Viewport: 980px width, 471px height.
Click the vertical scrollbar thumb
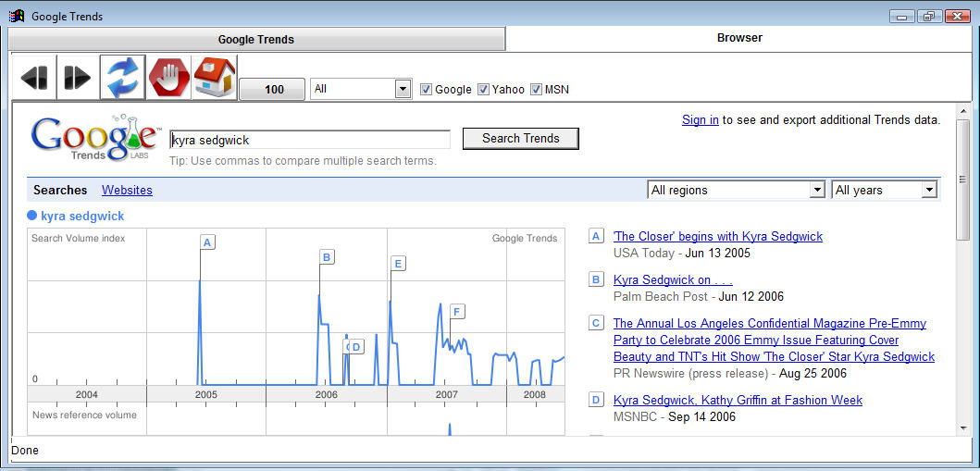963,180
